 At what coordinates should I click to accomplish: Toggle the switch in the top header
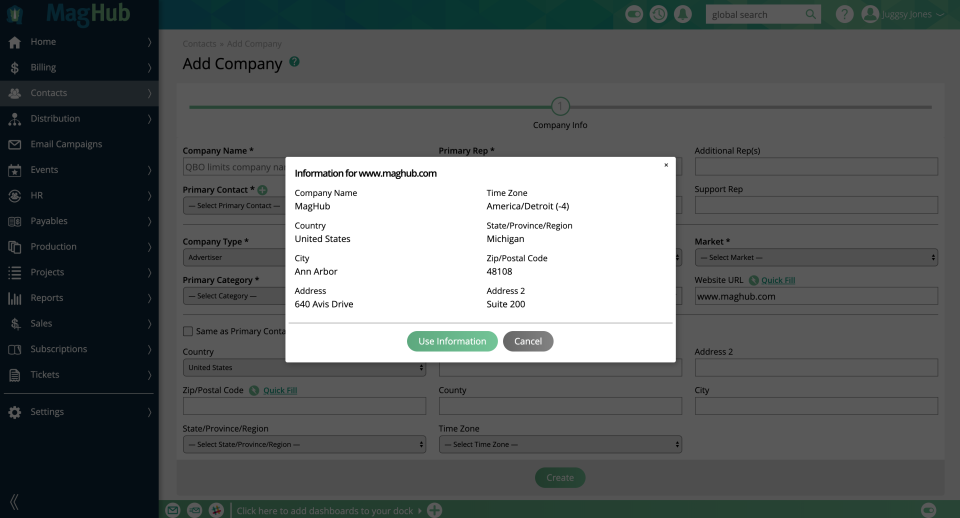(634, 14)
